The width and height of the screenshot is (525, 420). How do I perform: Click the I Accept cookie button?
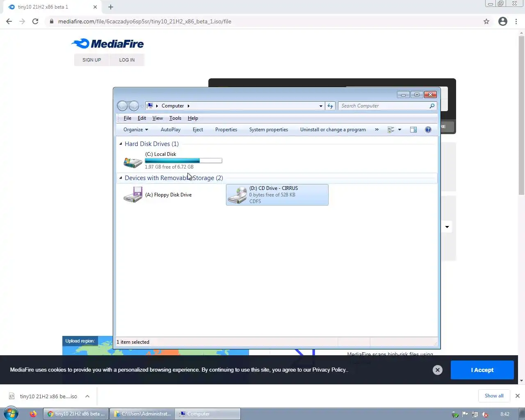coord(482,370)
